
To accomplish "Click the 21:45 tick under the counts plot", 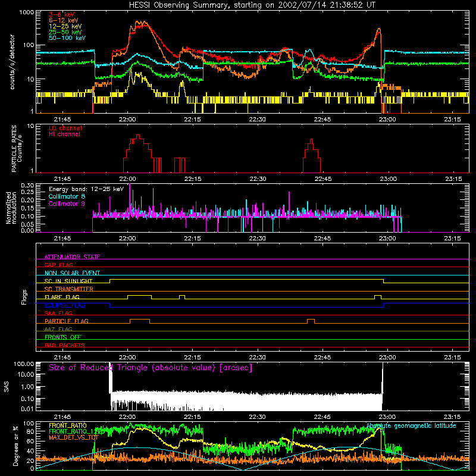I will [x=62, y=120].
